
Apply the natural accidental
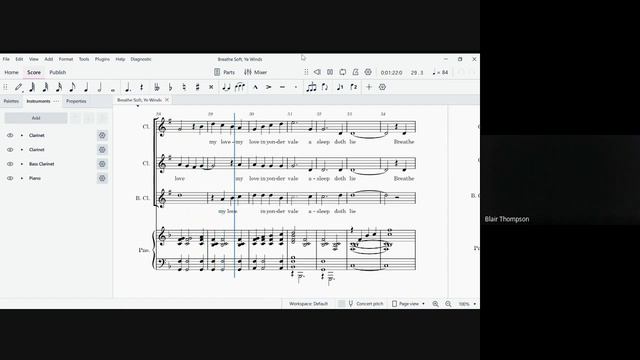(x=184, y=87)
